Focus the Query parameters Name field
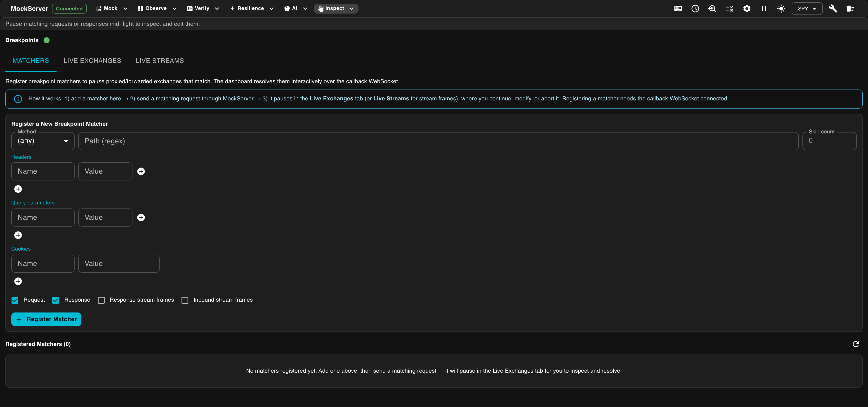This screenshot has height=407, width=868. (x=43, y=217)
